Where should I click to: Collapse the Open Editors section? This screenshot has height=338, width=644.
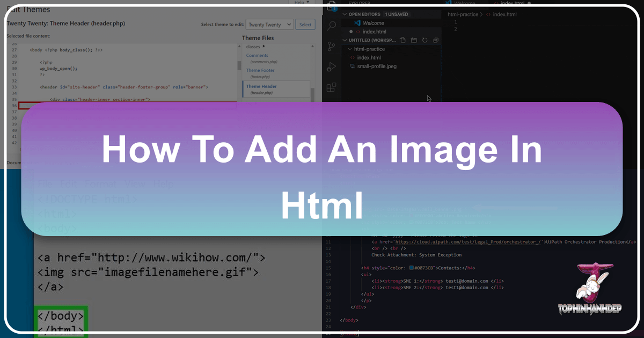coord(345,14)
